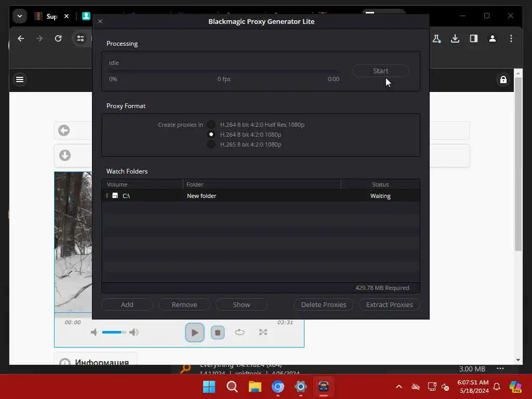Toggle the browser side panel
This screenshot has height=399, width=532.
click(x=474, y=38)
